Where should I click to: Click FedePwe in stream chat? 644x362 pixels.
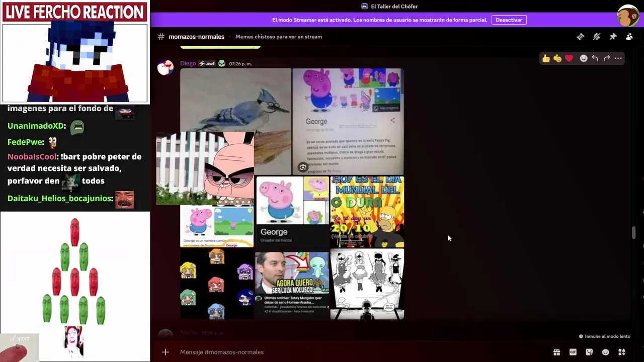point(26,142)
